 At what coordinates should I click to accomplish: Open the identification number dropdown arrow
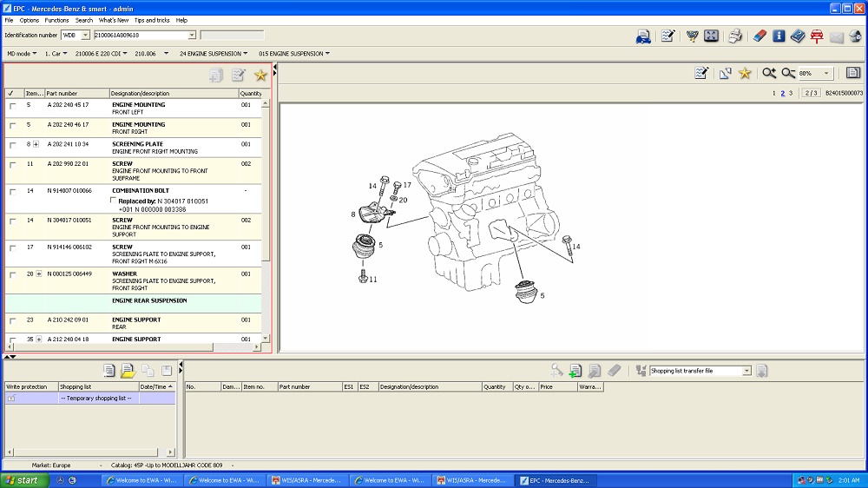click(x=192, y=35)
